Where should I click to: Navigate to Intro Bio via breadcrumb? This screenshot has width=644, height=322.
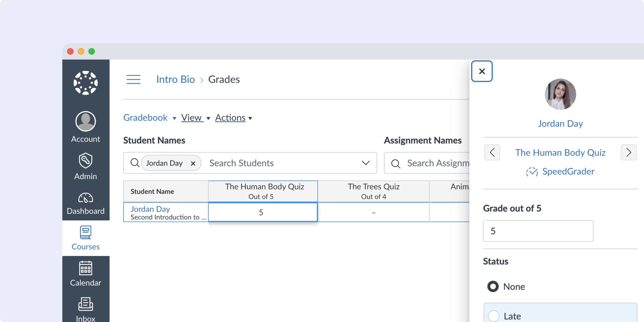pos(176,79)
